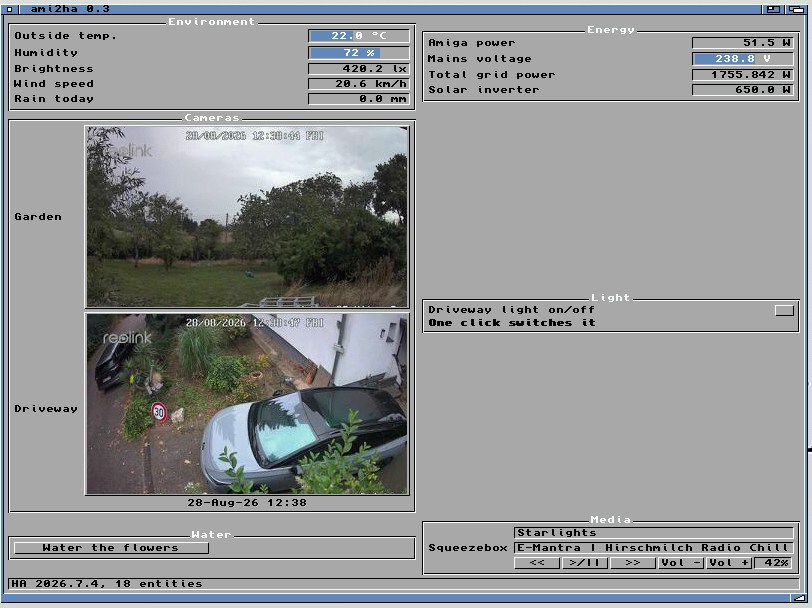Select the Brightness value 420.2 lx
The image size is (812, 608).
(x=359, y=69)
